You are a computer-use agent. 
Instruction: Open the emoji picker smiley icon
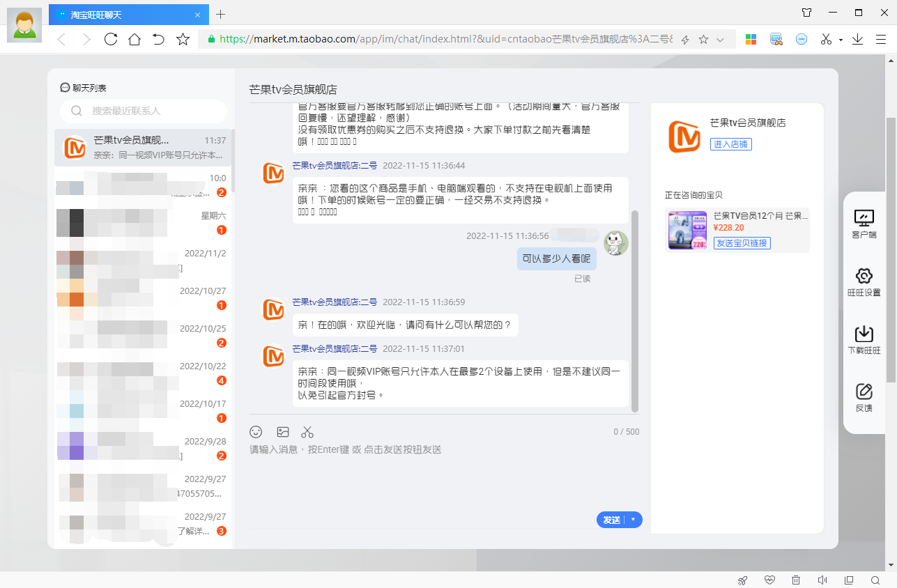[256, 432]
